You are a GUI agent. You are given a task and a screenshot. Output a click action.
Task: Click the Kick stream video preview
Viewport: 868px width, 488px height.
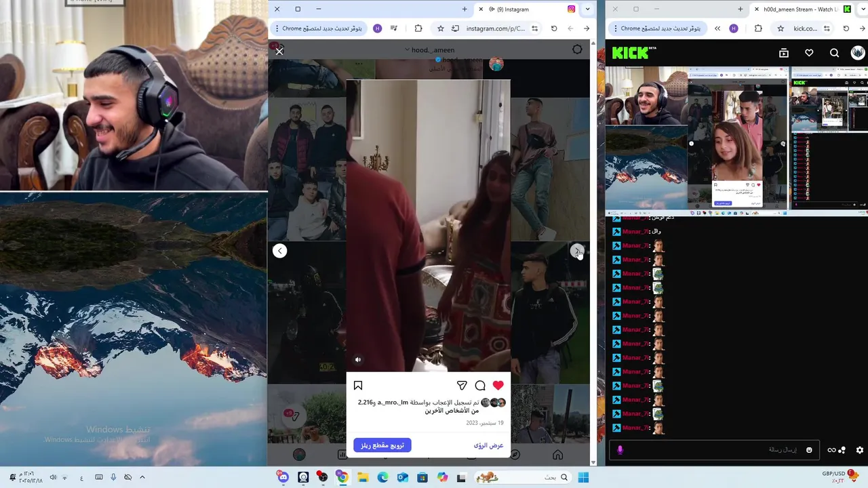click(736, 141)
